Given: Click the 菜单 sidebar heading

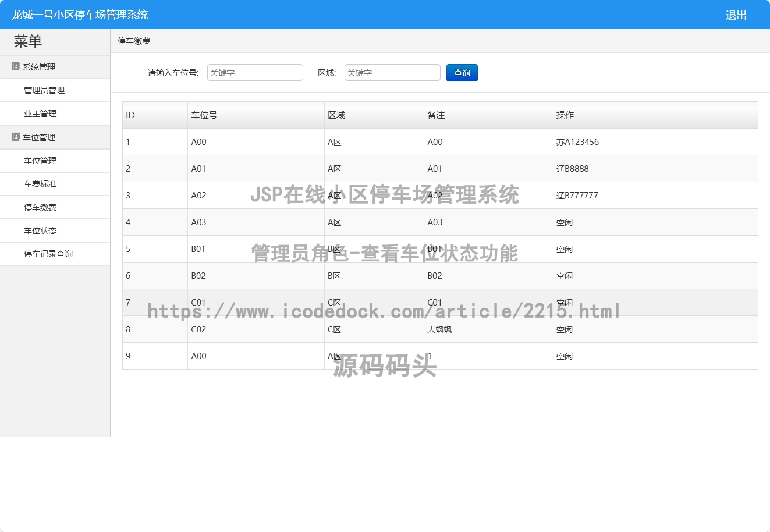Looking at the screenshot, I should 28,41.
